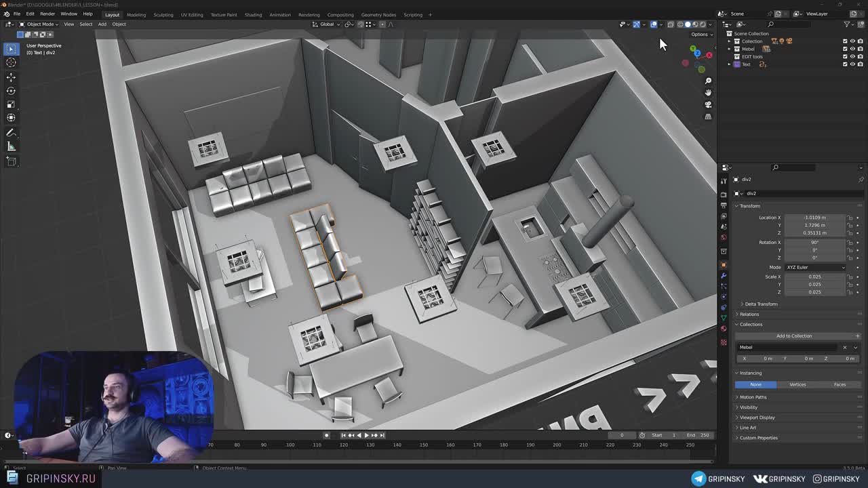Select the Annotate tool

tap(11, 133)
